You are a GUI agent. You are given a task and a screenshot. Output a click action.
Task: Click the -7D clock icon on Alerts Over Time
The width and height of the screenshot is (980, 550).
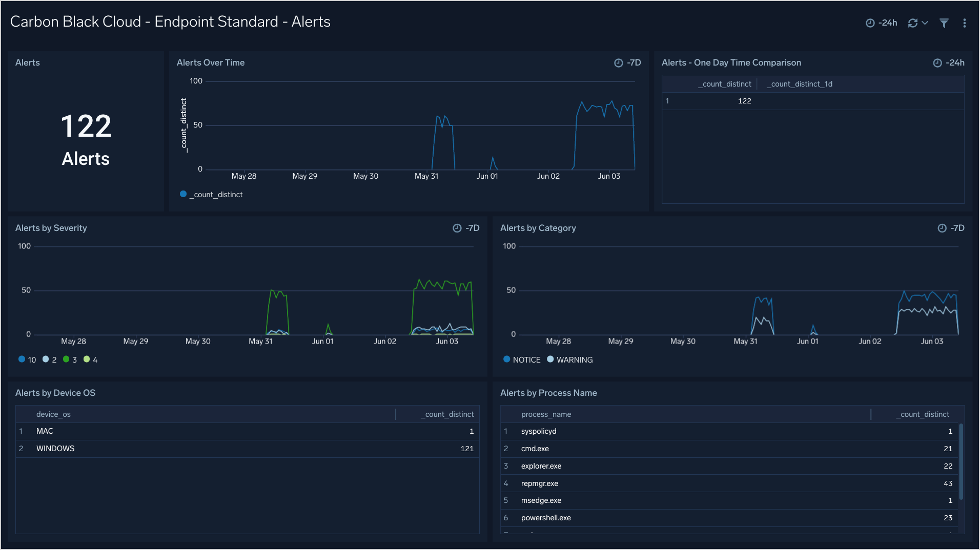coord(618,62)
